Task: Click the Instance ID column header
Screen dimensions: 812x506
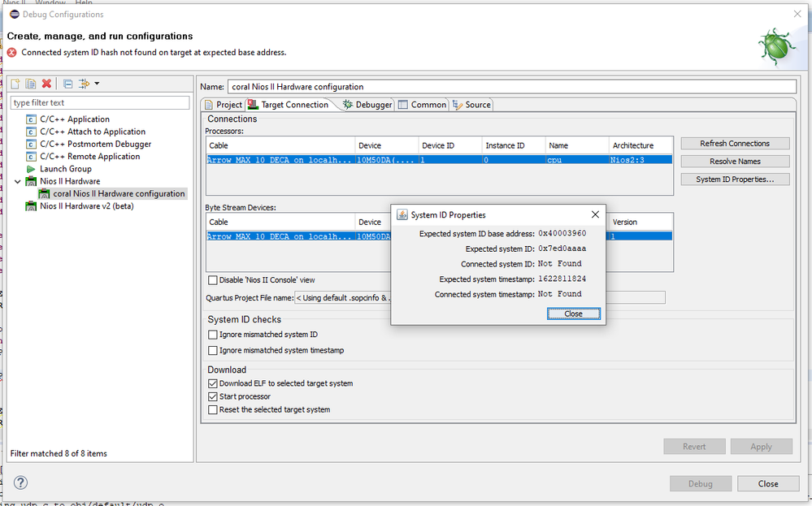Action: pyautogui.click(x=513, y=145)
